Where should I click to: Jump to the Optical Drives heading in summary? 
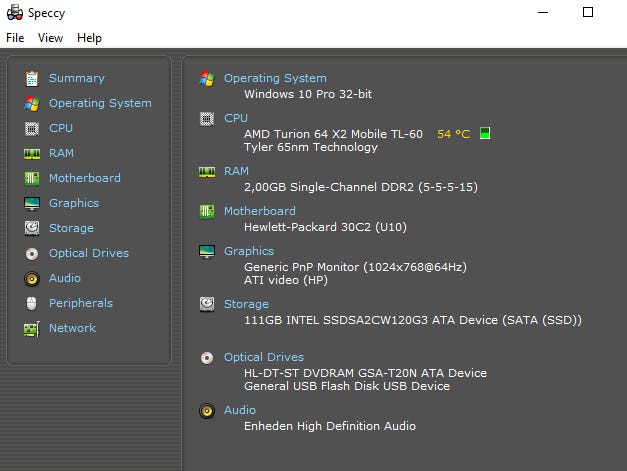click(x=263, y=357)
